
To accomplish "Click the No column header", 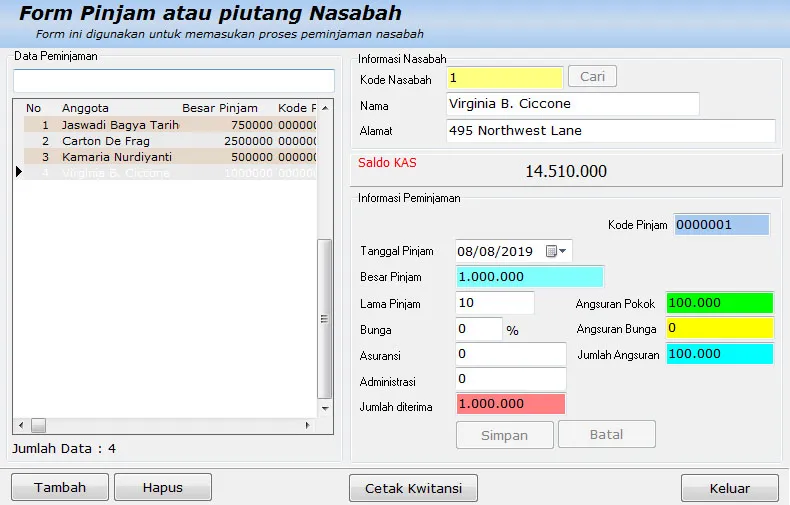I will (33, 108).
